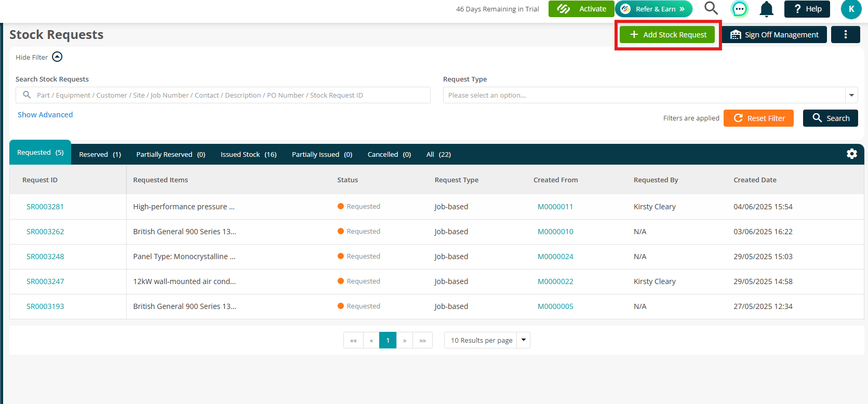
Task: Open table column settings gear
Action: tap(852, 154)
